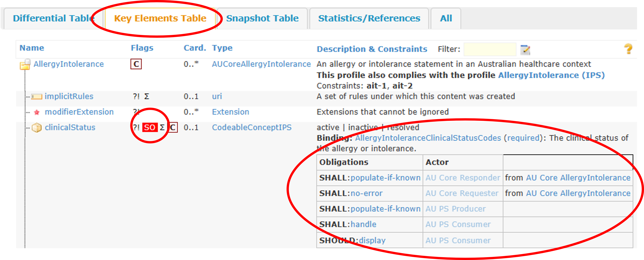Show the All tab

pos(446,18)
